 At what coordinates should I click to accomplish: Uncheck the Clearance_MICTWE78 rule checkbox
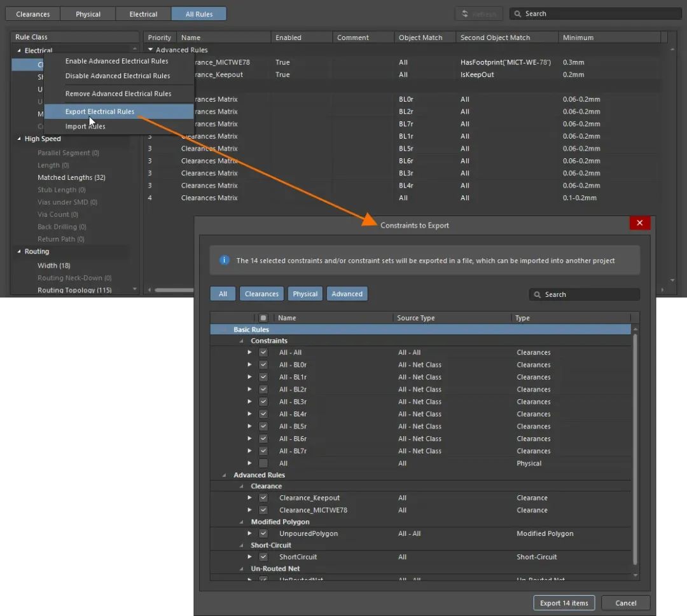pos(263,510)
